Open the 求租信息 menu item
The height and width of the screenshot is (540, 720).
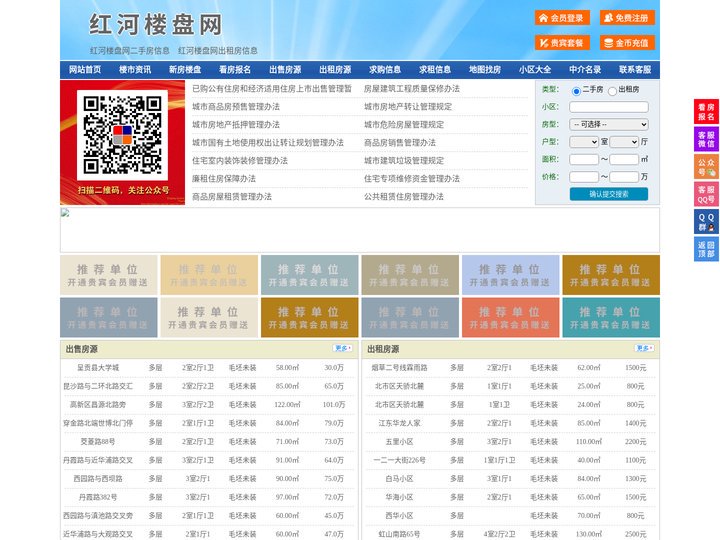[435, 70]
